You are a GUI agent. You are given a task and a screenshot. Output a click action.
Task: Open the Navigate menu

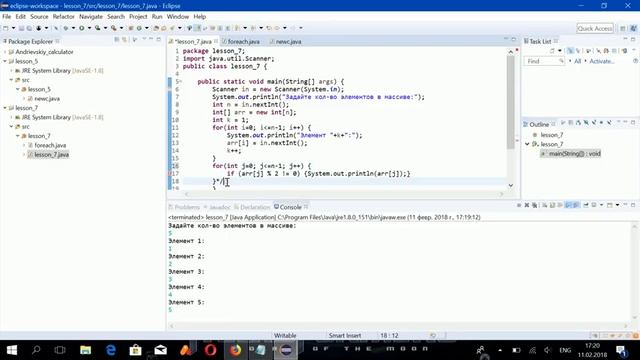[x=91, y=17]
